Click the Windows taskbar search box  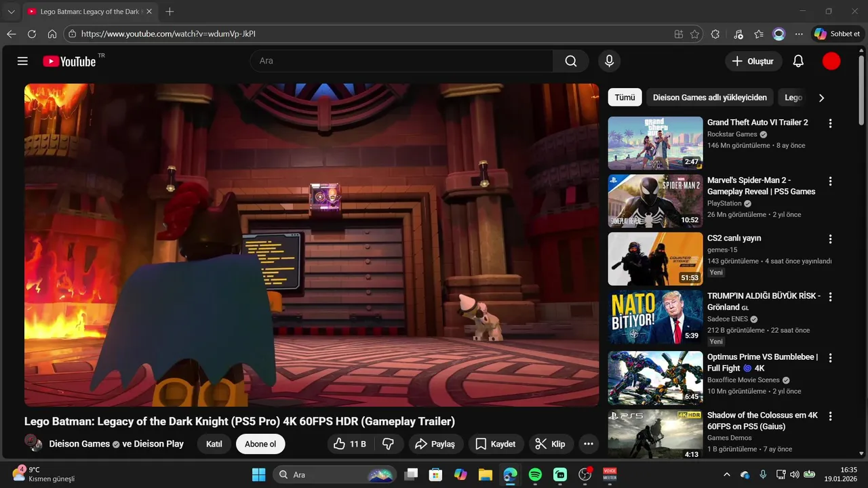335,474
